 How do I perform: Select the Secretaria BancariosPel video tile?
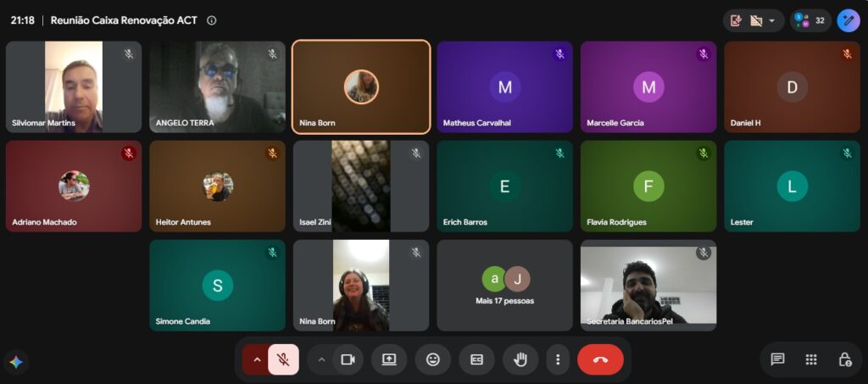click(x=648, y=286)
